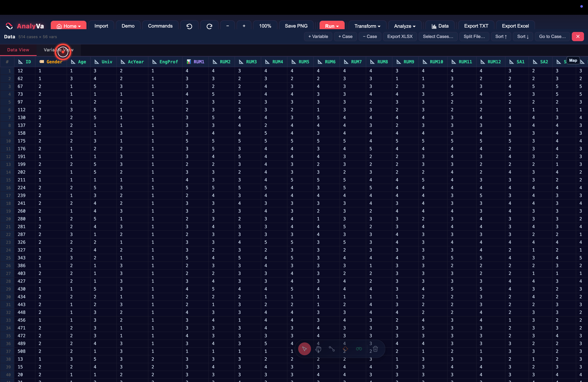Click the ruler icon beside RUM5
588x382 pixels.
(294, 62)
